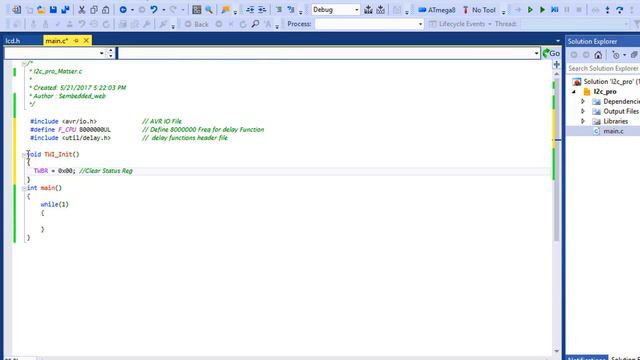Screen dimensions: 640x360
Task: Pin the main.c* tab
Action: 76,41
